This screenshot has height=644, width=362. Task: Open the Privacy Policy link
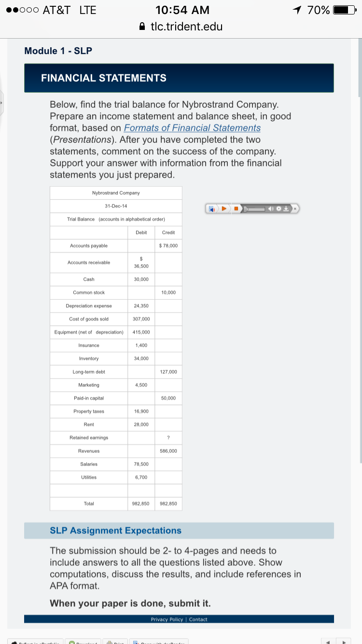[167, 619]
